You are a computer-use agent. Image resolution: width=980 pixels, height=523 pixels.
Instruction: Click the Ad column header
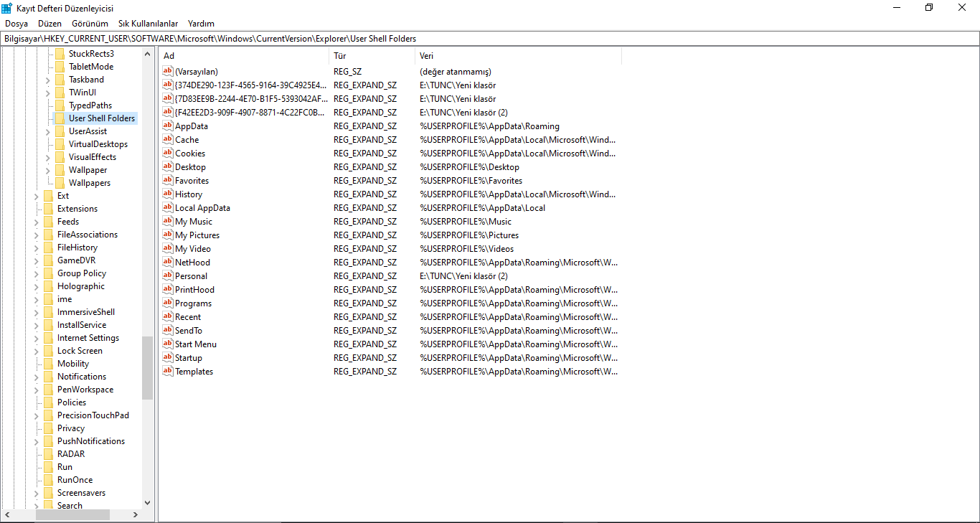tap(244, 56)
